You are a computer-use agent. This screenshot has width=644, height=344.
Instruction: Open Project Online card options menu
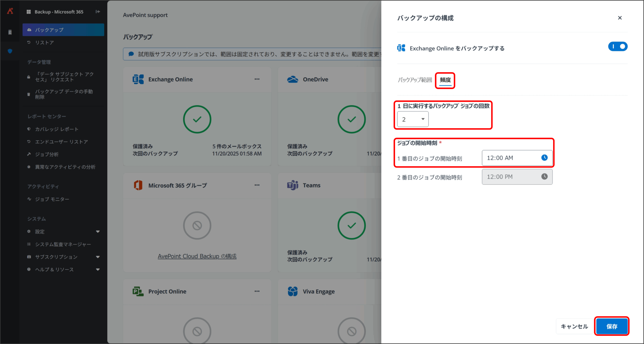tap(257, 291)
